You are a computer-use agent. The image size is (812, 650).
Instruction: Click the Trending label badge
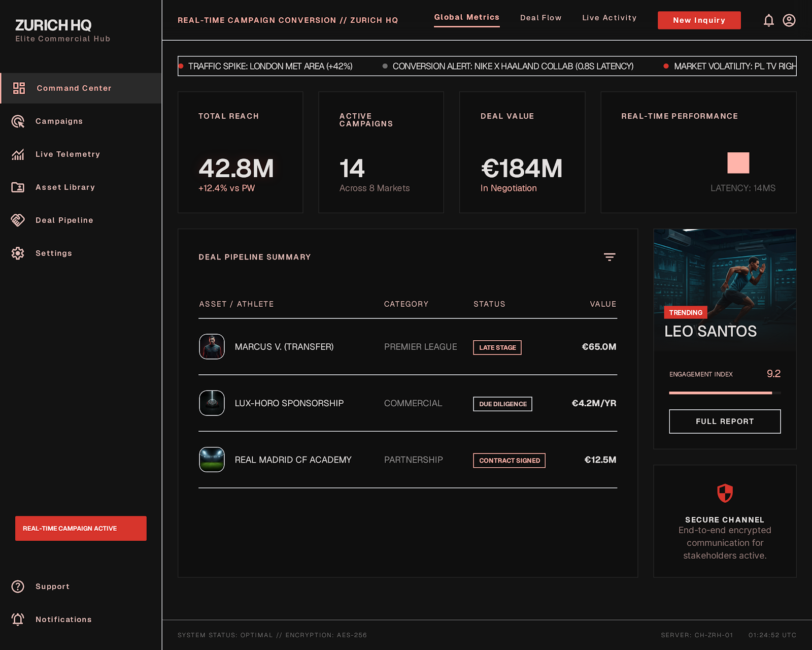(x=686, y=313)
